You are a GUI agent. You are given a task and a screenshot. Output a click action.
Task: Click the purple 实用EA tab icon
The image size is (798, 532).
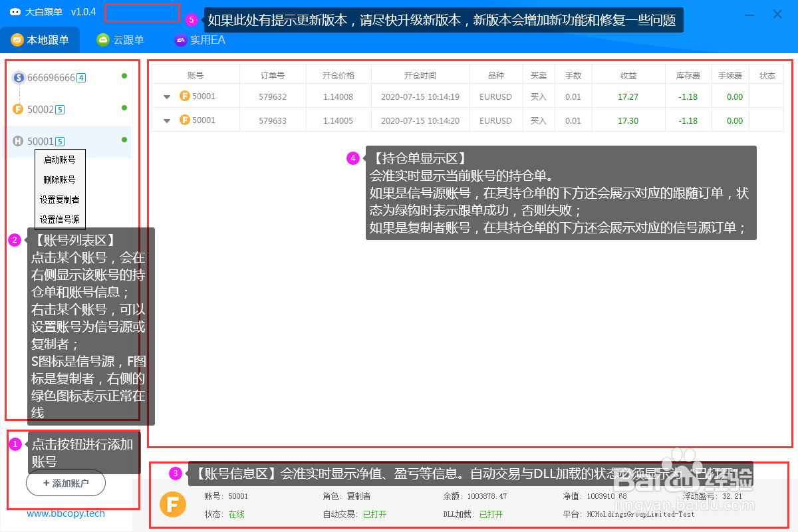[x=180, y=40]
